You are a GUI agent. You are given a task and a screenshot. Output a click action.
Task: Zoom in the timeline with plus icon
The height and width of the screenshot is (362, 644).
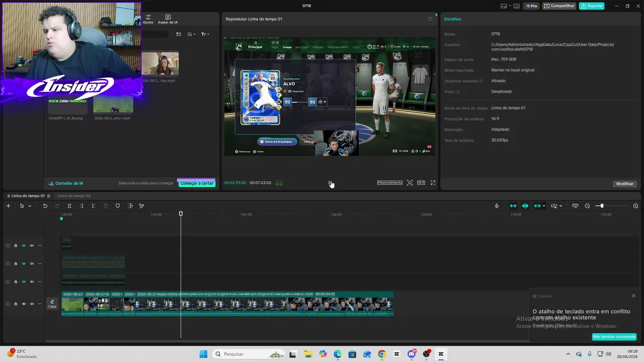click(x=635, y=206)
